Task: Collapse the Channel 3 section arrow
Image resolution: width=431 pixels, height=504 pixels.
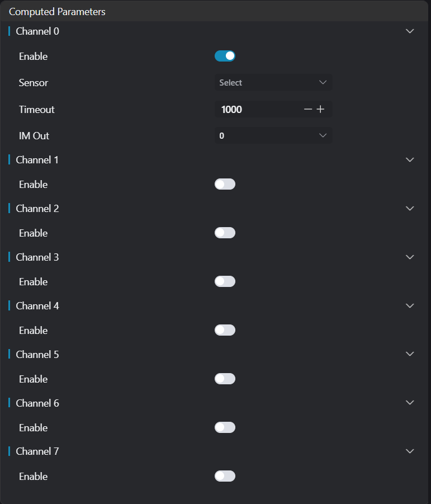Action: (x=410, y=257)
